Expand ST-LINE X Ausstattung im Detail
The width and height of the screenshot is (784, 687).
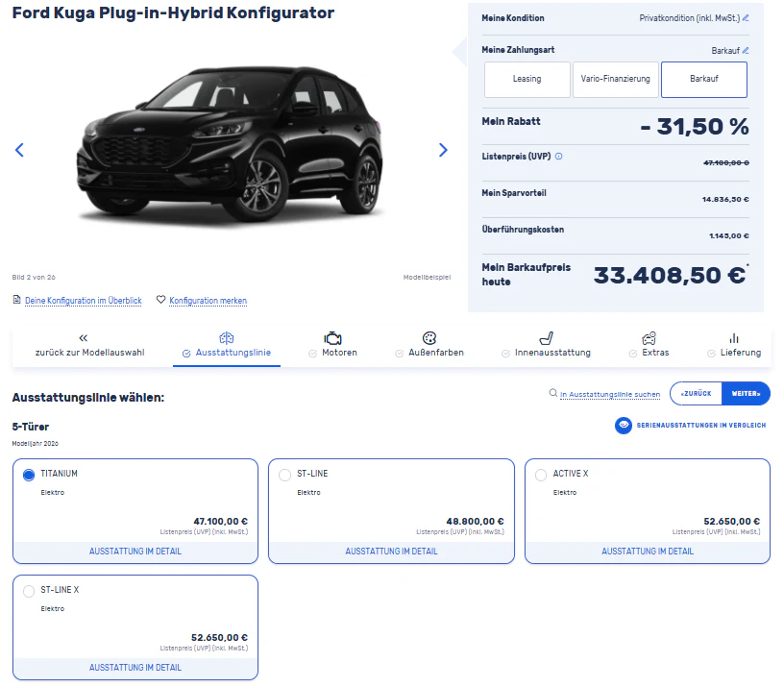[x=135, y=668]
